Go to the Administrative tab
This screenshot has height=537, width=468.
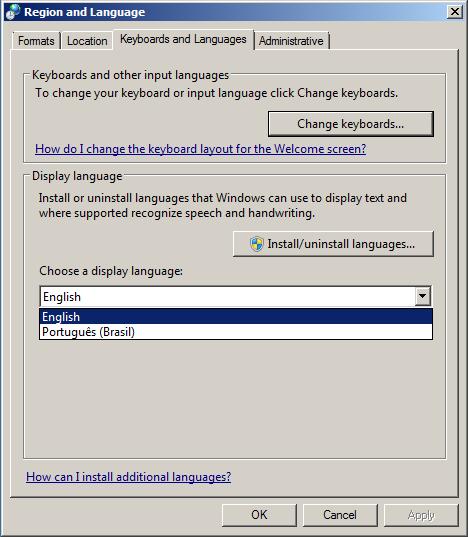click(291, 41)
